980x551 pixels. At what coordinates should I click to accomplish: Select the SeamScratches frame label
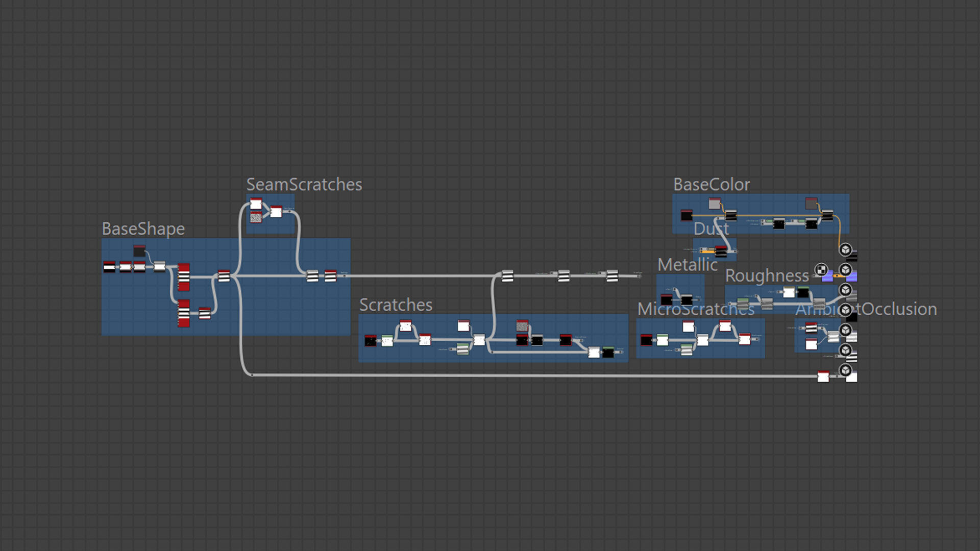(x=304, y=185)
